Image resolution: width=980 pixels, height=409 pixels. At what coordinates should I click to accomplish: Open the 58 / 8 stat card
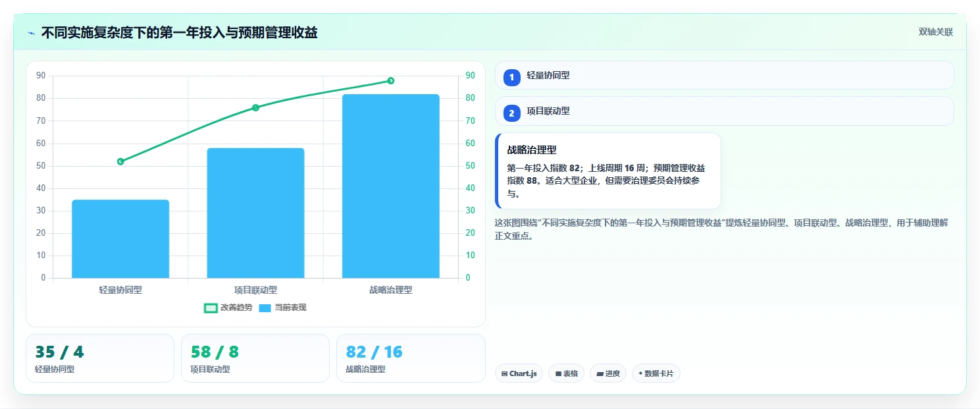[255, 358]
